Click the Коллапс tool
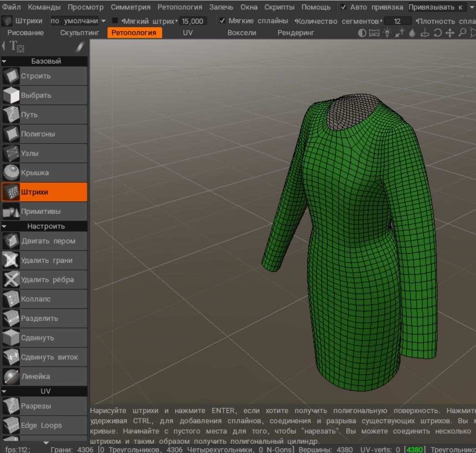The image size is (476, 453). click(44, 299)
